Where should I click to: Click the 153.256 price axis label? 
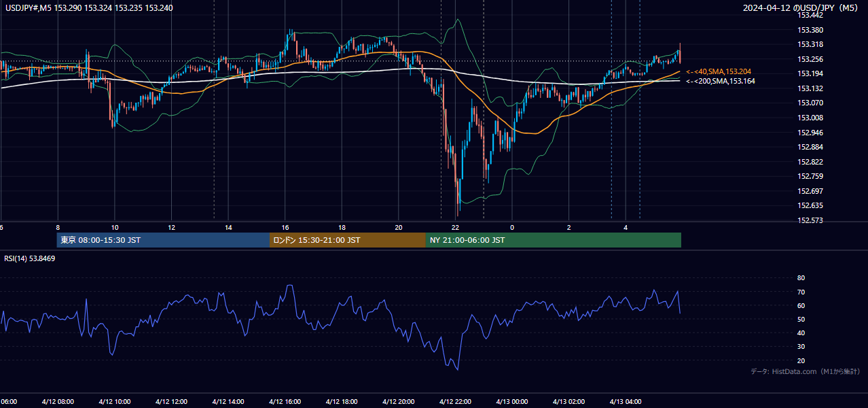[810, 59]
